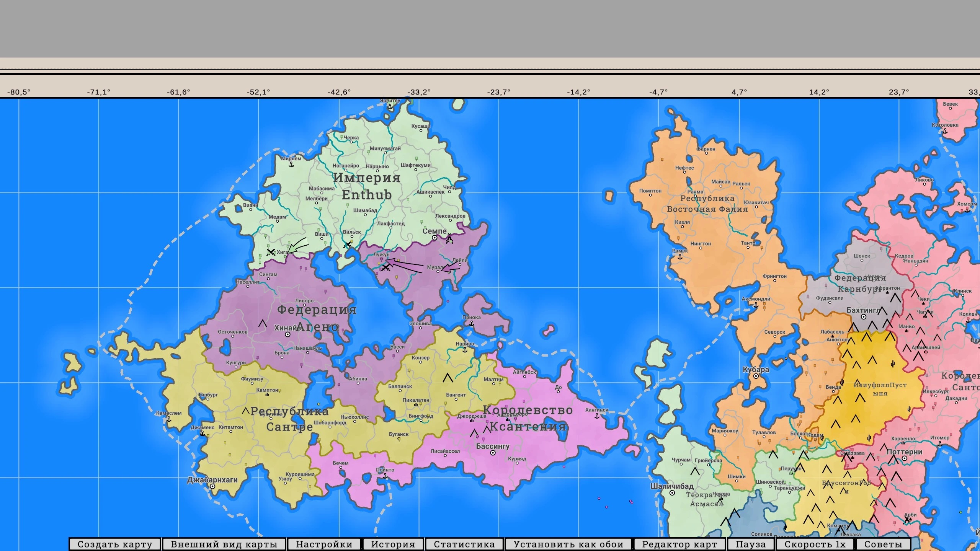Viewport: 980px width, 551px height.
Task: Click the Бассингу capital marker
Action: [493, 453]
